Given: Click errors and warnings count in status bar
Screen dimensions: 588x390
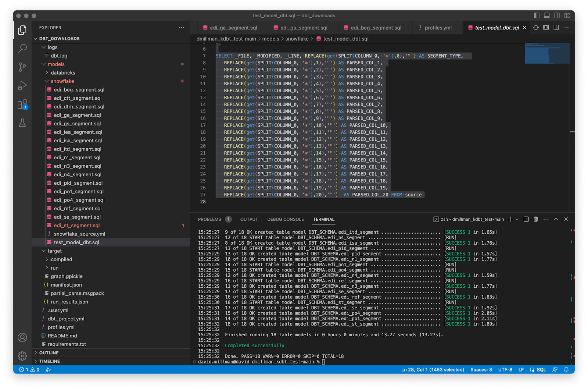Looking at the screenshot, I should (x=29, y=370).
